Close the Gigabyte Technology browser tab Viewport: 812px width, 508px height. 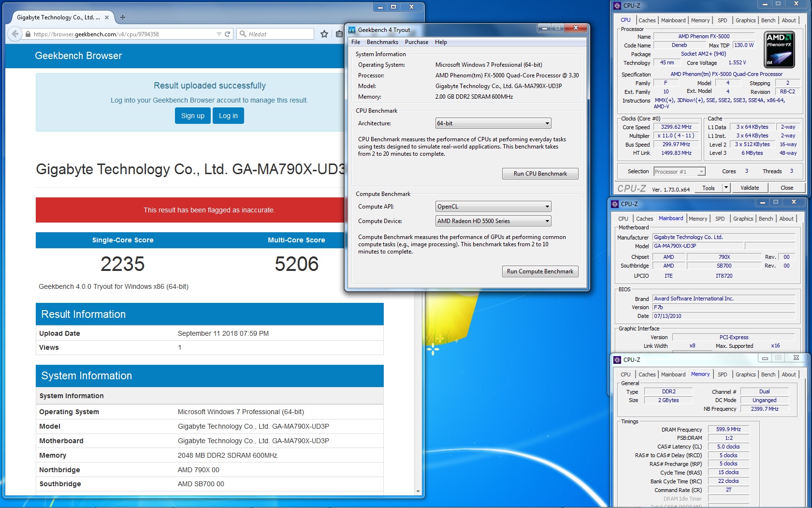[x=107, y=17]
